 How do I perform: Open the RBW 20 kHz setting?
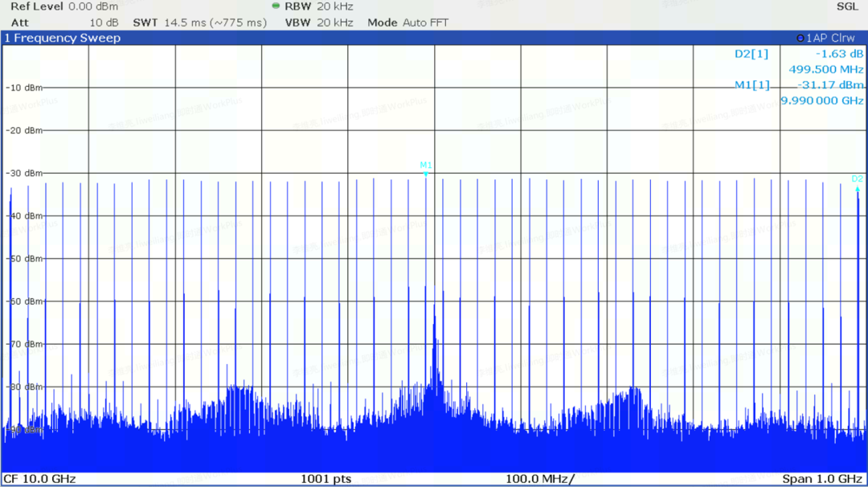pyautogui.click(x=319, y=6)
